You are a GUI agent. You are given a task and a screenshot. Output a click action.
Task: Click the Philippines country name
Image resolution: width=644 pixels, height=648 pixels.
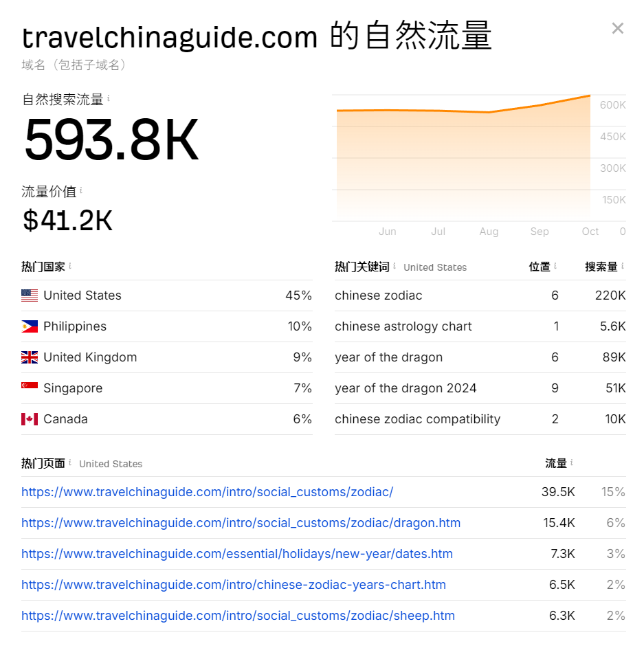click(75, 326)
